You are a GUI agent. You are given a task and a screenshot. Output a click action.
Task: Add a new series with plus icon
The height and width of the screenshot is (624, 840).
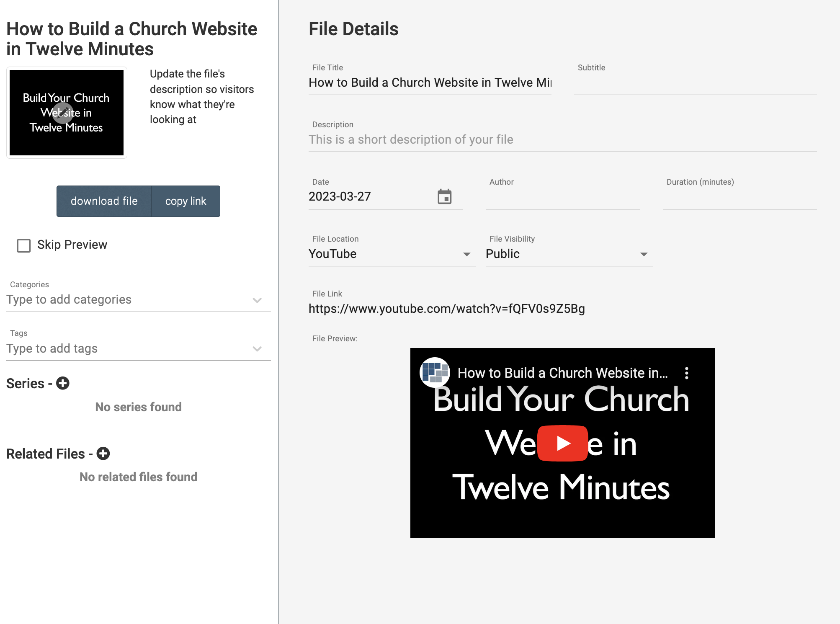coord(63,383)
